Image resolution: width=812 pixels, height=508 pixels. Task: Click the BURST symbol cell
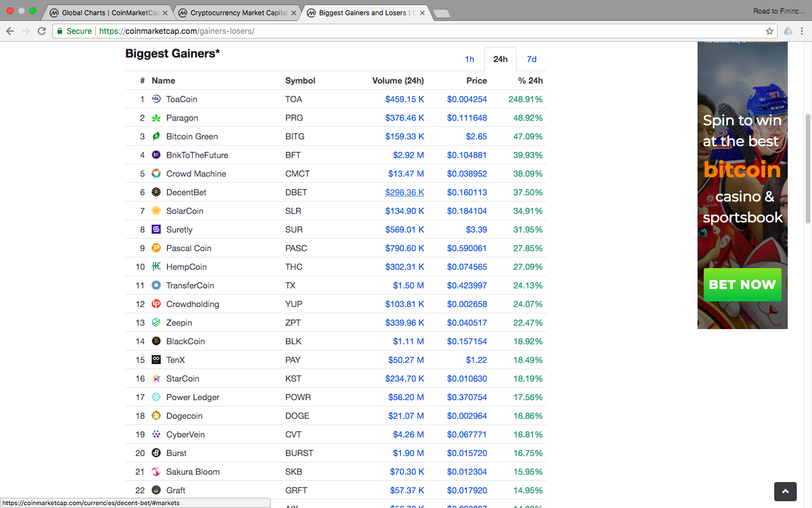point(299,453)
